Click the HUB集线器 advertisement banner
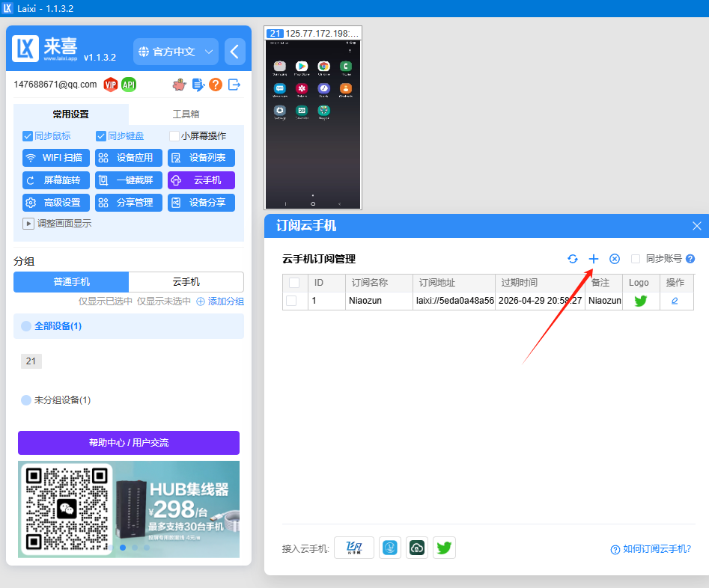 (x=129, y=509)
